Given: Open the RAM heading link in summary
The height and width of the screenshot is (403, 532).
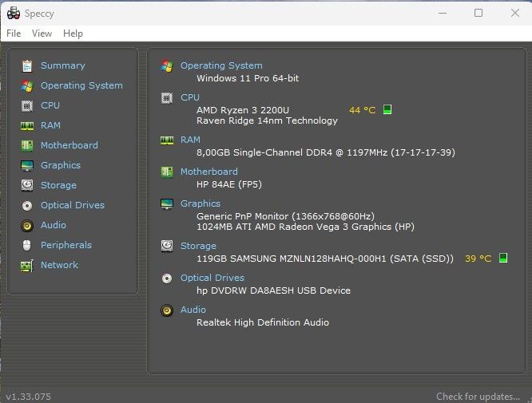Looking at the screenshot, I should (x=190, y=140).
